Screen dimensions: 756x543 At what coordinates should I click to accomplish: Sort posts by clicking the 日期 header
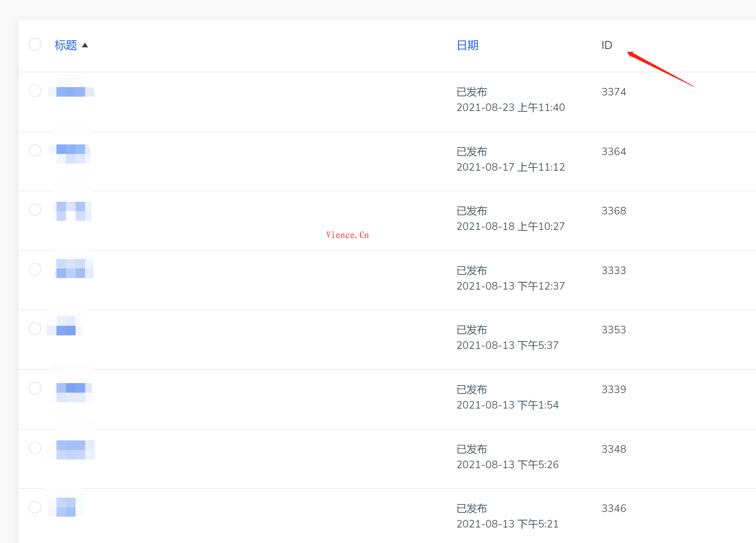click(468, 45)
